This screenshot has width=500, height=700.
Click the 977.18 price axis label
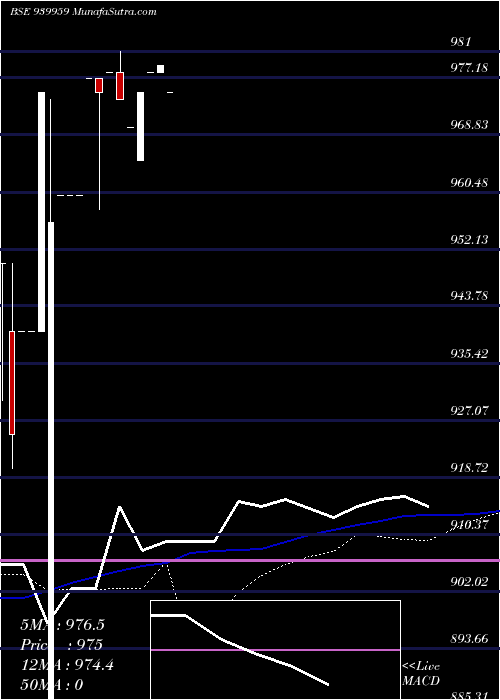click(469, 68)
